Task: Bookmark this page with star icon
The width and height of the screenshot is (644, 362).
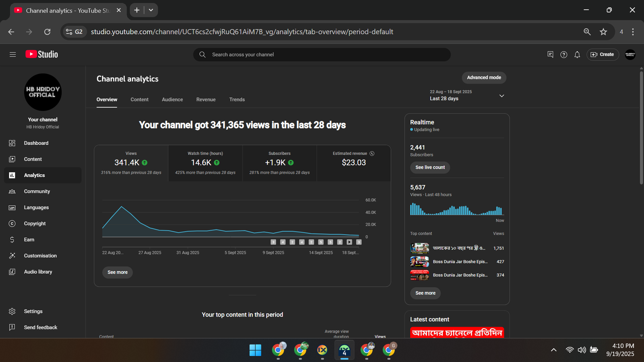Action: click(x=603, y=32)
